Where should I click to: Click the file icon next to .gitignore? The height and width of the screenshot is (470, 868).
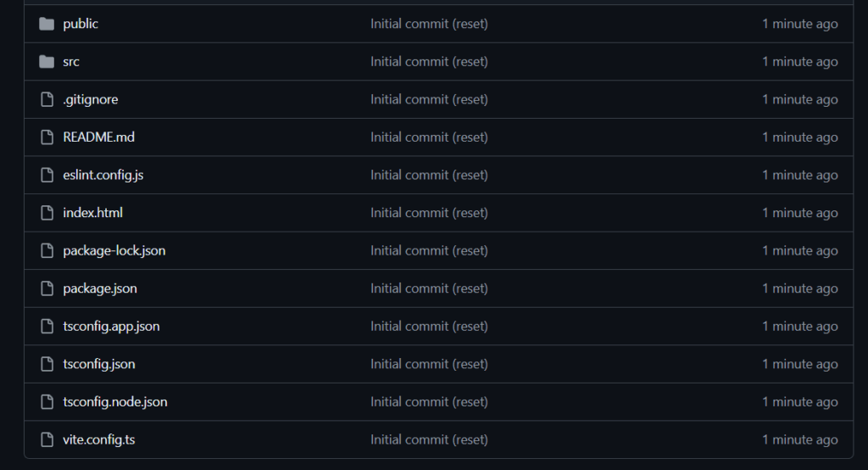(x=47, y=99)
